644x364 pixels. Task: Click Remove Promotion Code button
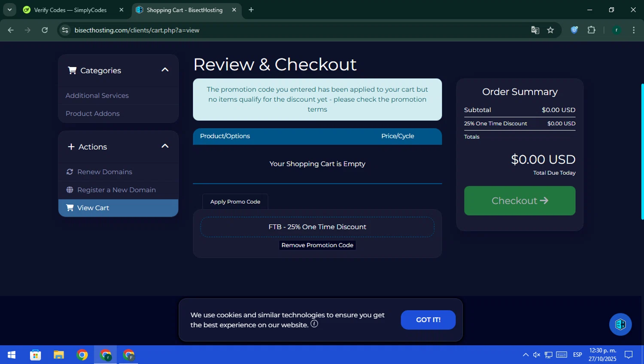pyautogui.click(x=317, y=245)
